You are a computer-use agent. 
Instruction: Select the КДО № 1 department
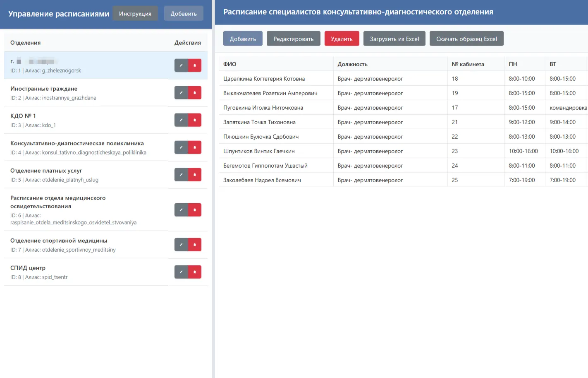pyautogui.click(x=83, y=120)
